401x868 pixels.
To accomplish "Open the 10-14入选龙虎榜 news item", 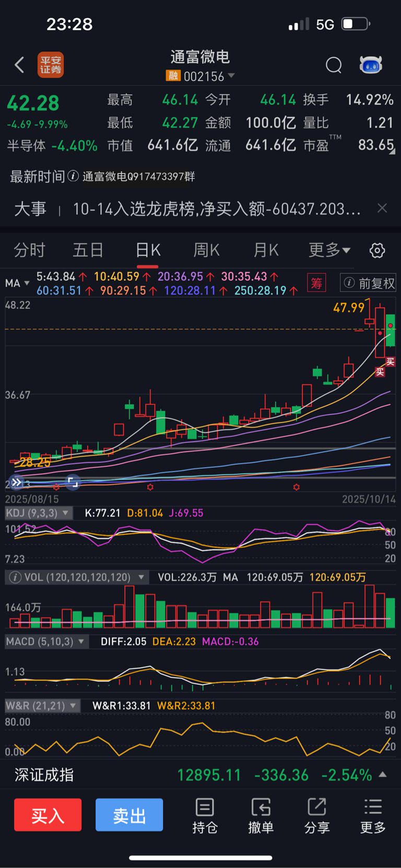I will [217, 209].
